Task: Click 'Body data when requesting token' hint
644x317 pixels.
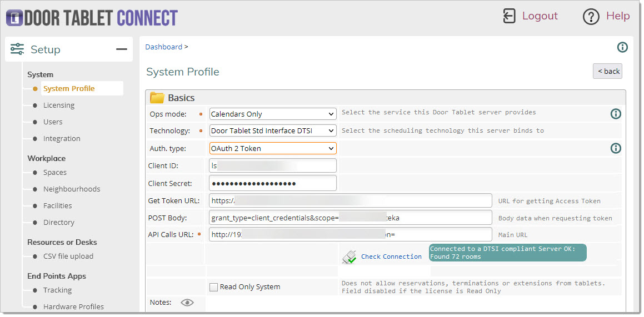Action: (x=555, y=218)
